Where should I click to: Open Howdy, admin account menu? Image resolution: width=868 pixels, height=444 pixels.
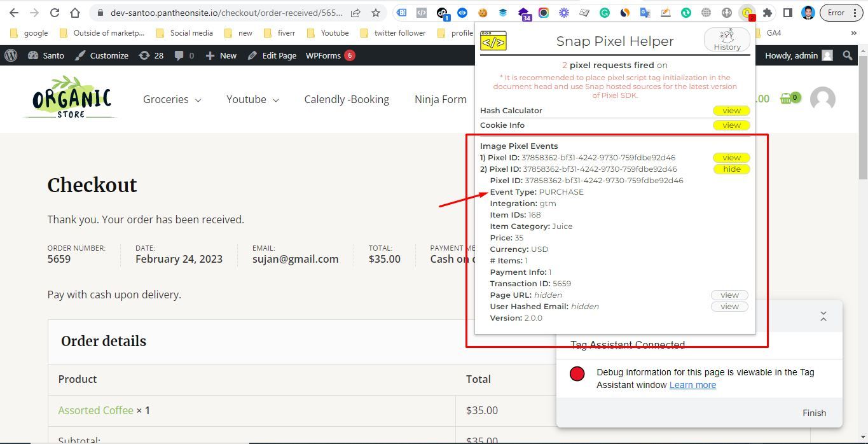[x=799, y=55]
